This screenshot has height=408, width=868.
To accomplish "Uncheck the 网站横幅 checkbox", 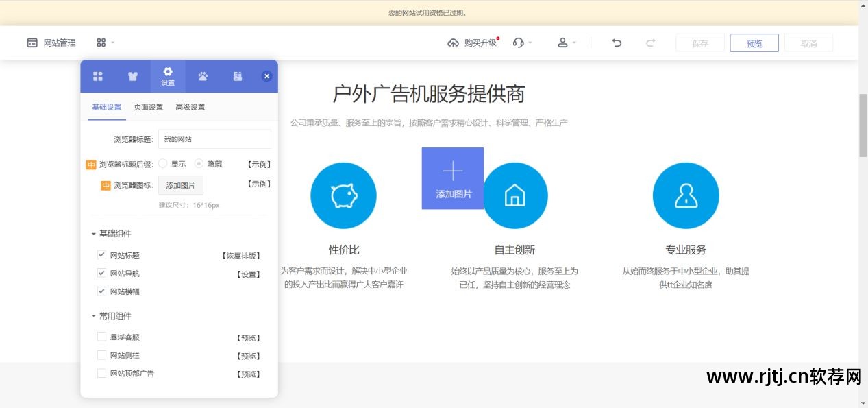I will [101, 291].
